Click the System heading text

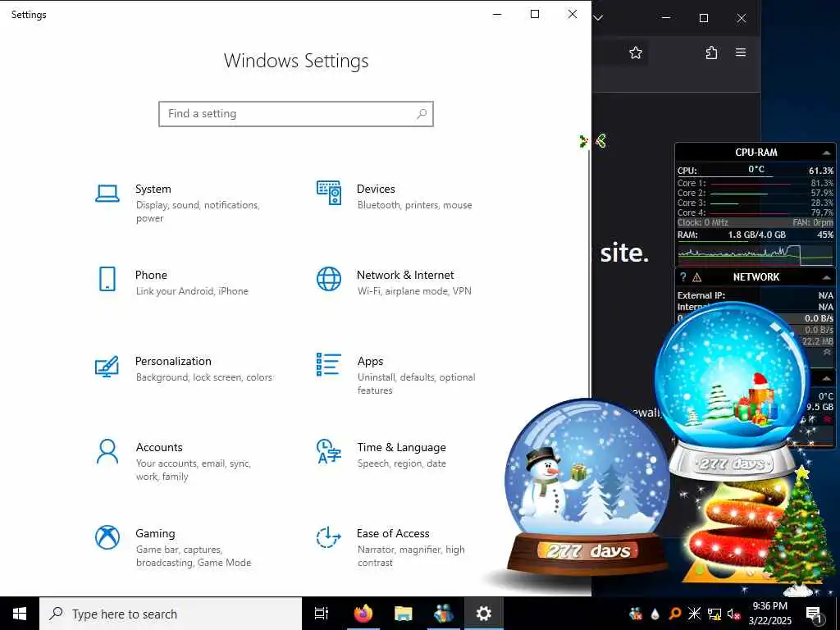click(x=153, y=189)
